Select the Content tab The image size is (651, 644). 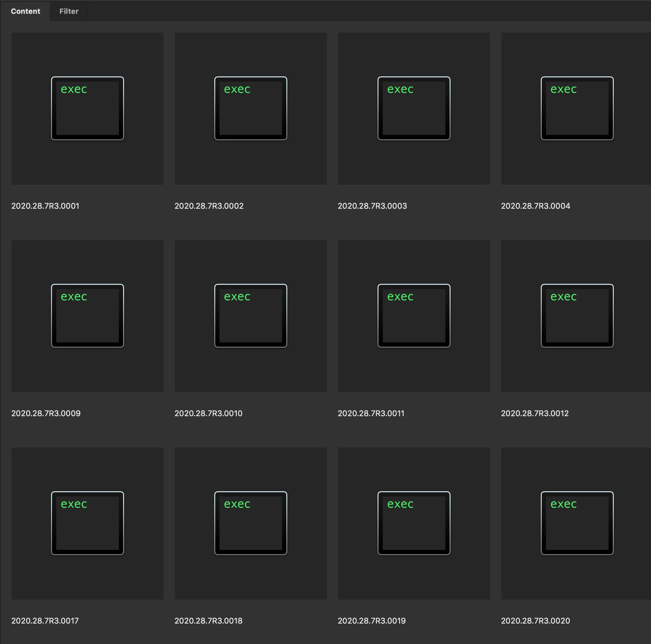point(25,11)
